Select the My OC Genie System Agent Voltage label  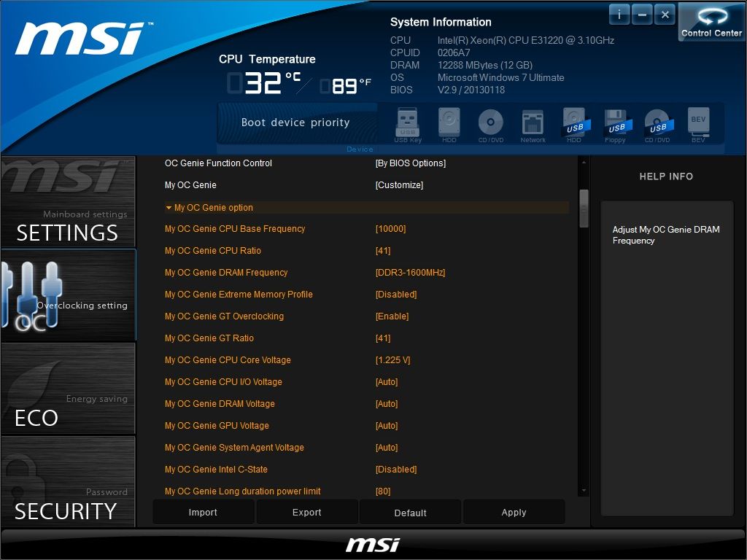pos(234,448)
